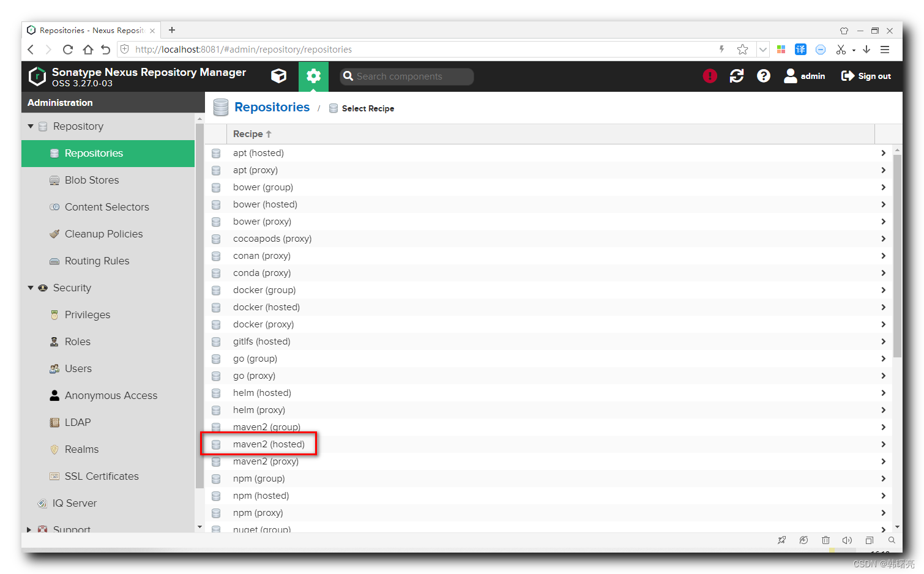924x574 pixels.
Task: Expand the Support tree section
Action: point(29,529)
